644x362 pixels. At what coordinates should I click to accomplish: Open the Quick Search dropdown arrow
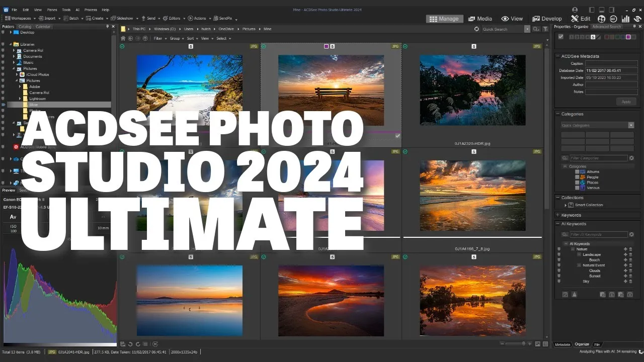click(x=527, y=29)
